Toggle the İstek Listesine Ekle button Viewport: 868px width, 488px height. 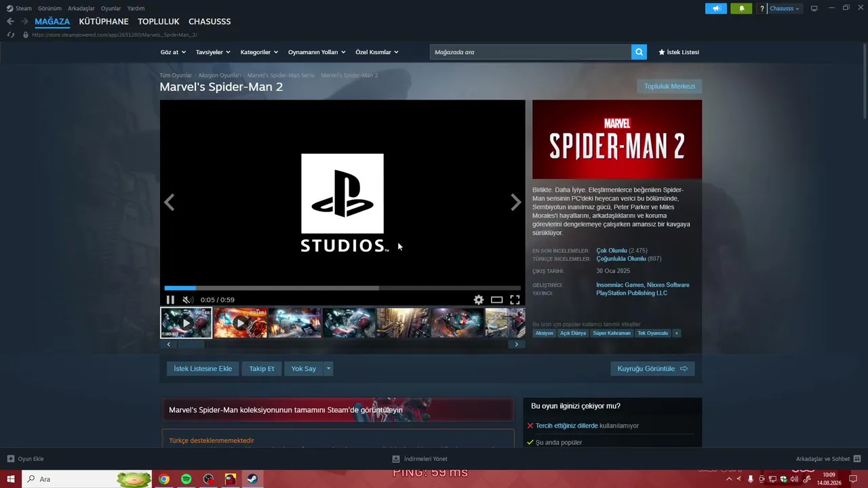coord(203,369)
